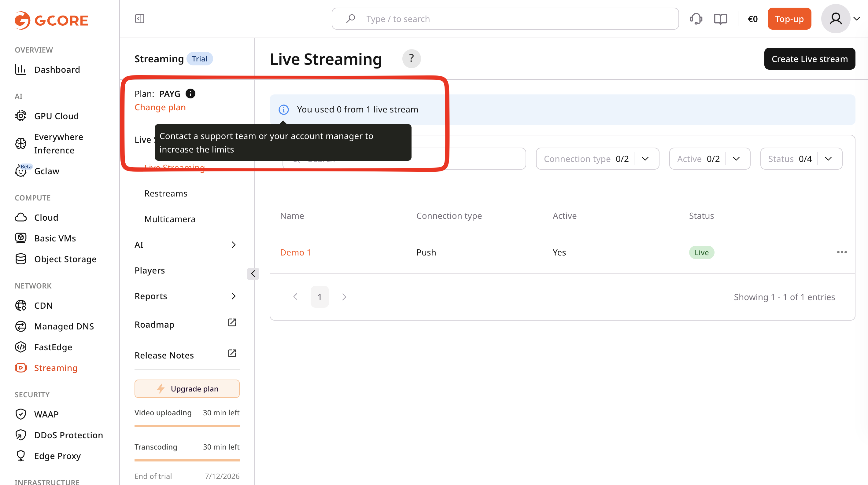Viewport: 868px width, 485px height.
Task: Collapse the Streaming side panel arrow
Action: coord(253,274)
